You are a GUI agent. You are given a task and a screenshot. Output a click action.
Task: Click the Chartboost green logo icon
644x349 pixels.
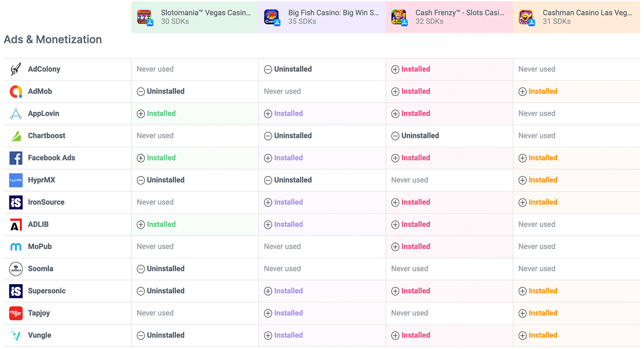pyautogui.click(x=16, y=136)
